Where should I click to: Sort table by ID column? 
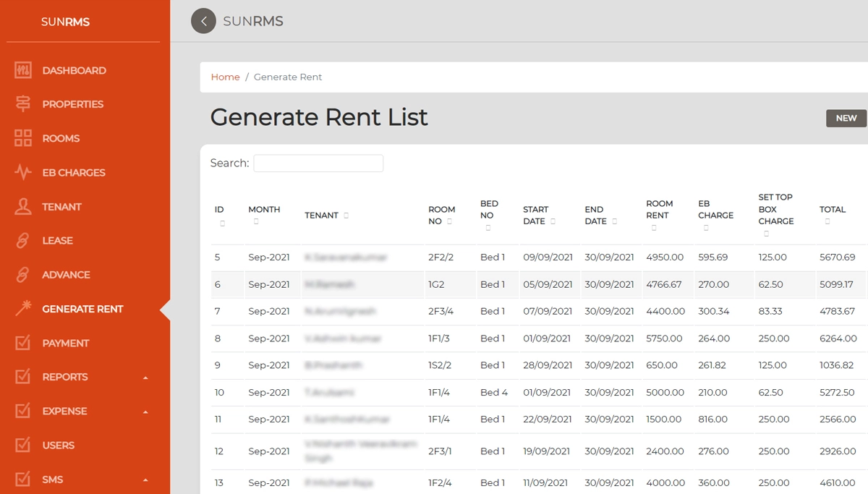pyautogui.click(x=222, y=223)
